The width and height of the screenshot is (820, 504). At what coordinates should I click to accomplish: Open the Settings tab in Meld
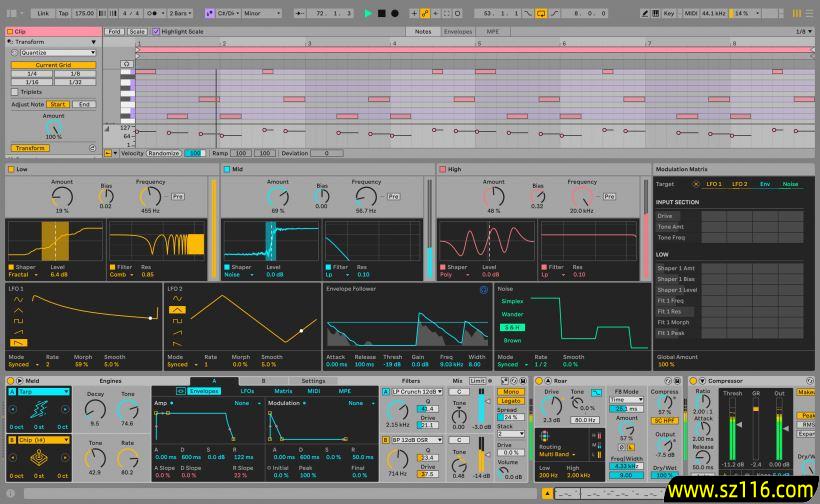point(313,381)
